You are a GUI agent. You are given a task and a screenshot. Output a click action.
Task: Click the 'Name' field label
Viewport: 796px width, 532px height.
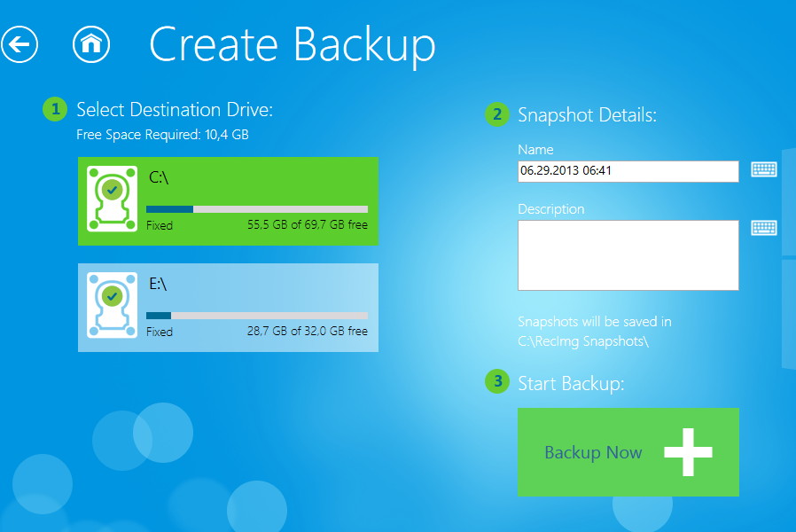[x=535, y=150]
